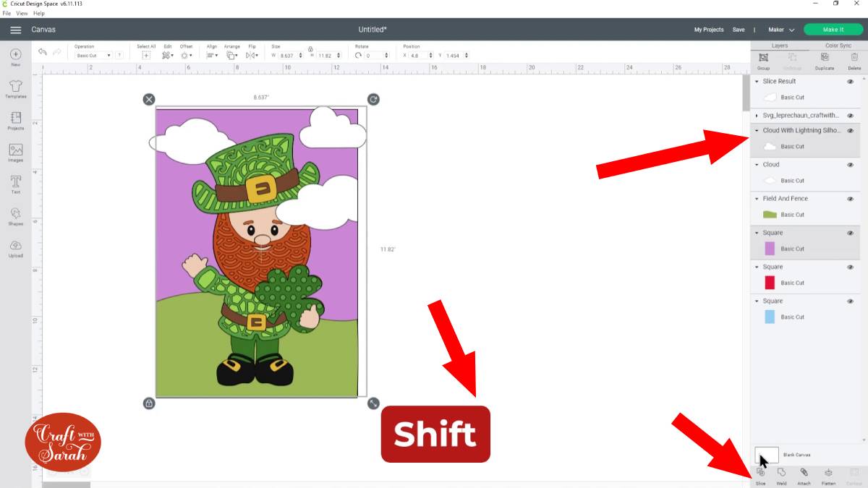This screenshot has width=868, height=488.
Task: Click the purple Square layer swatch
Action: 770,249
